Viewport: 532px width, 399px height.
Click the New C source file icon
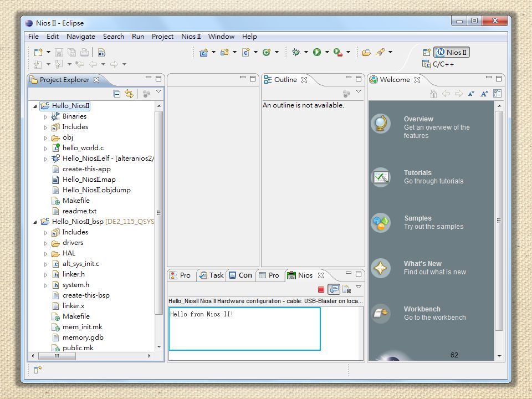[245, 52]
